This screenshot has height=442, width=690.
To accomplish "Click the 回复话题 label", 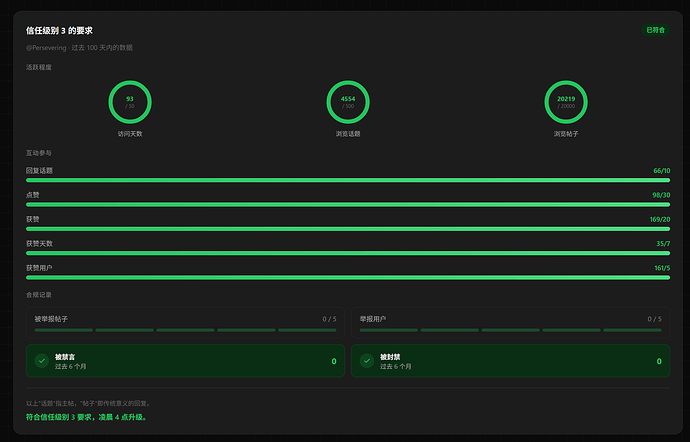I will coord(39,170).
